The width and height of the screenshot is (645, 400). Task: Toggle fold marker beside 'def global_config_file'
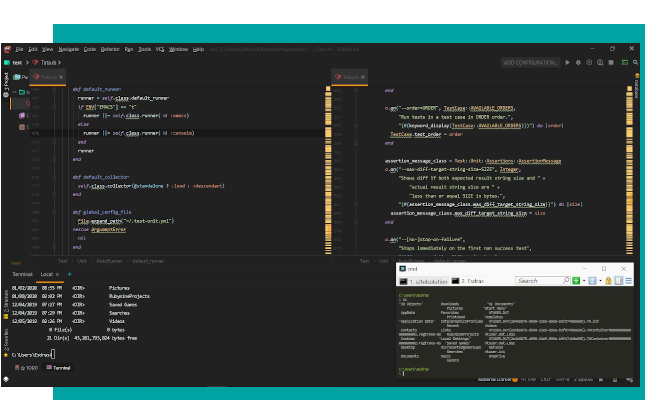[54, 212]
